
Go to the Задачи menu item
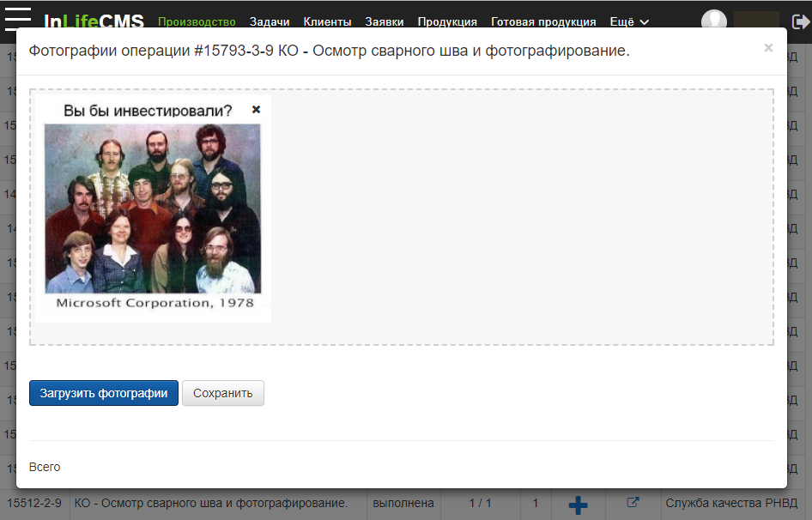pyautogui.click(x=270, y=22)
